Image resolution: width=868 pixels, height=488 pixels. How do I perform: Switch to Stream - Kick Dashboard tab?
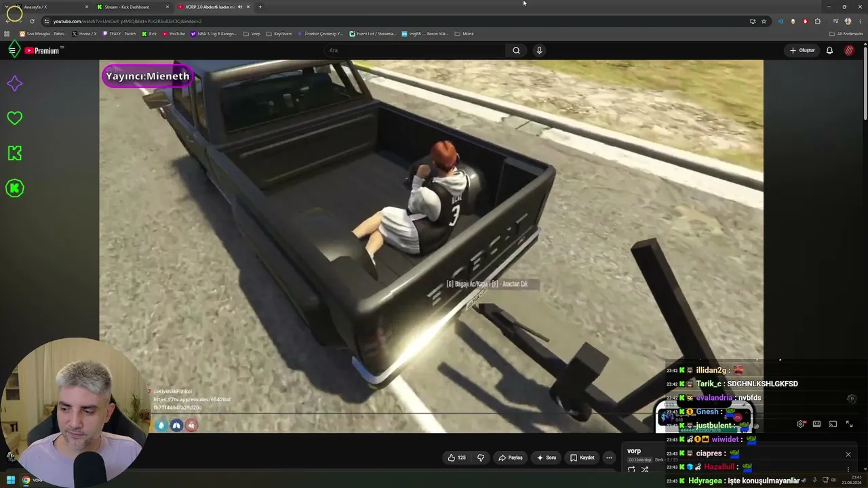(133, 7)
